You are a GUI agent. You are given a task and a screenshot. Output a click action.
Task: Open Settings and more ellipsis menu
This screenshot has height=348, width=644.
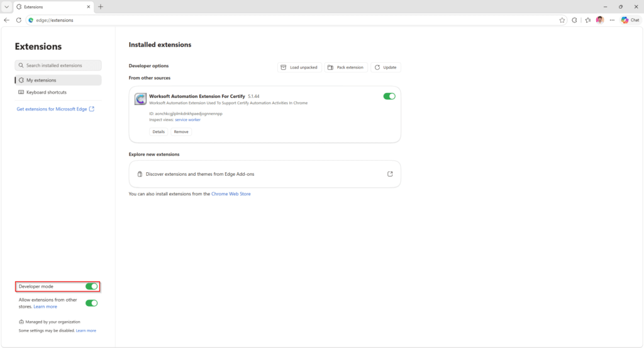pyautogui.click(x=612, y=20)
